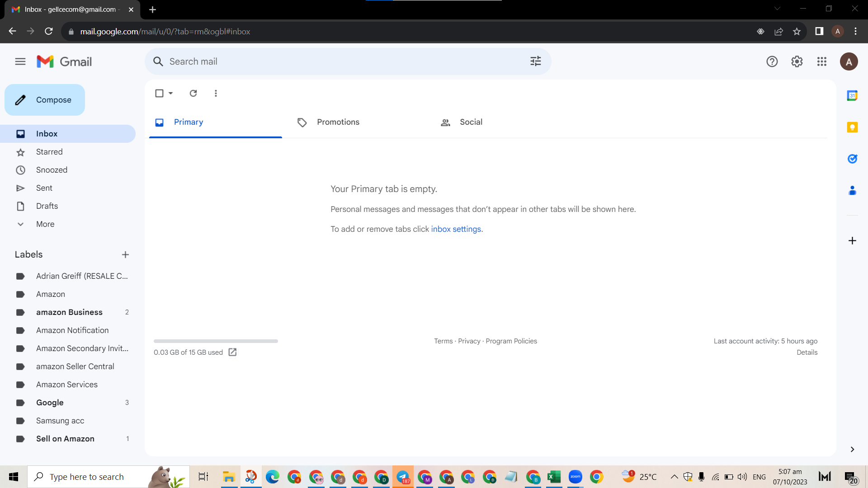Reload the page in browser toolbar

click(x=49, y=31)
